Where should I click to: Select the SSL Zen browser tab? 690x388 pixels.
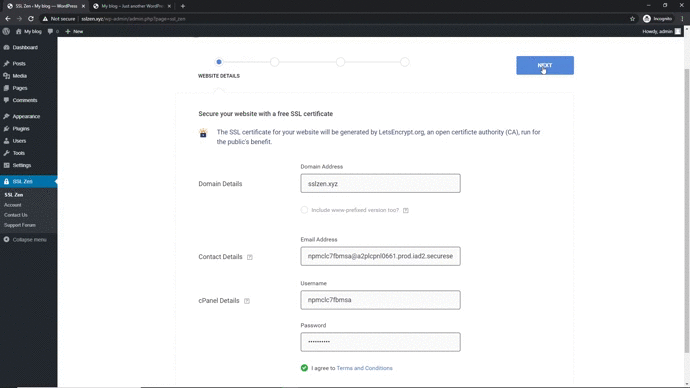click(45, 6)
